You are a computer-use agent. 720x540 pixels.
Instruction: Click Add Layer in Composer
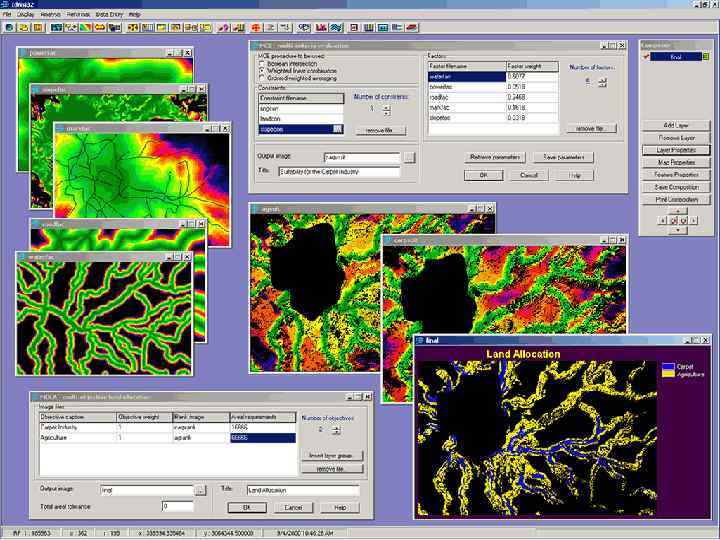[x=676, y=125]
